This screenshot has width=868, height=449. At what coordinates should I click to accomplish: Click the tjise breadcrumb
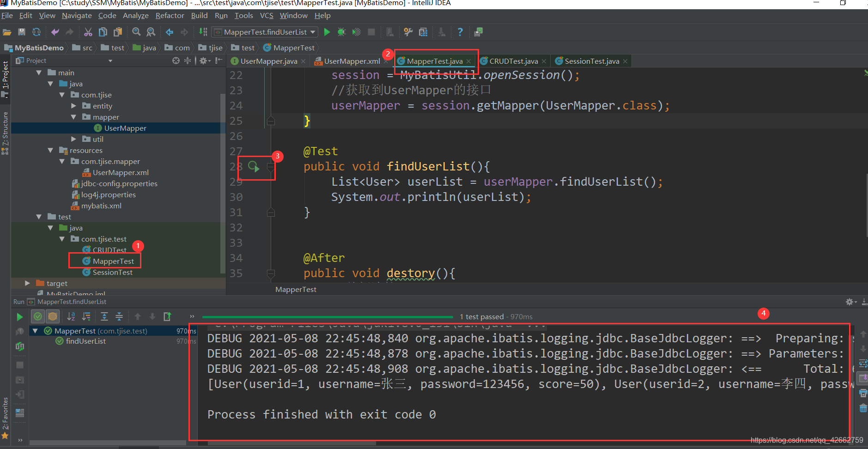(x=211, y=48)
